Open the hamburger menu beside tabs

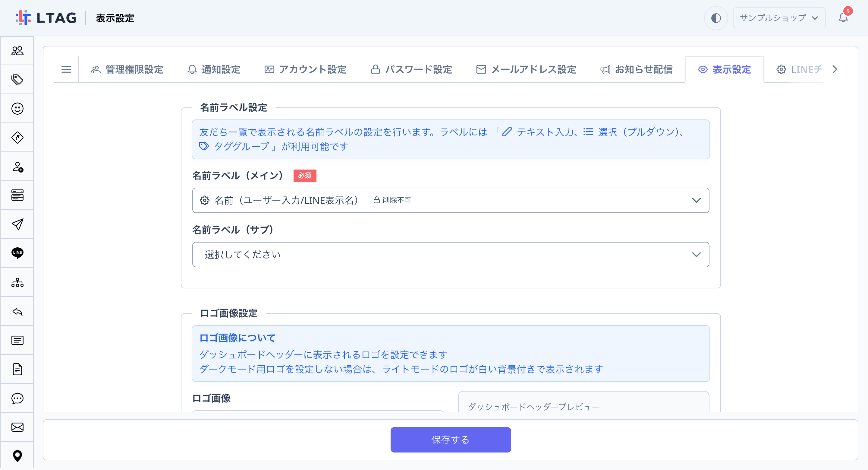(66, 69)
